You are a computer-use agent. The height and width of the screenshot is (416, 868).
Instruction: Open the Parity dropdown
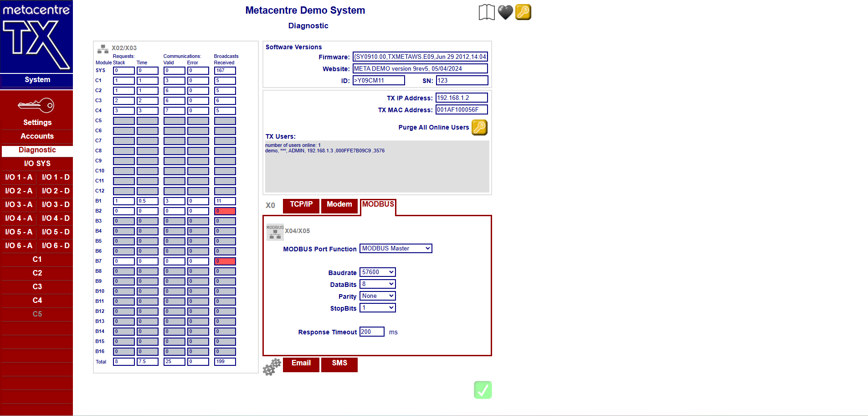click(x=377, y=296)
